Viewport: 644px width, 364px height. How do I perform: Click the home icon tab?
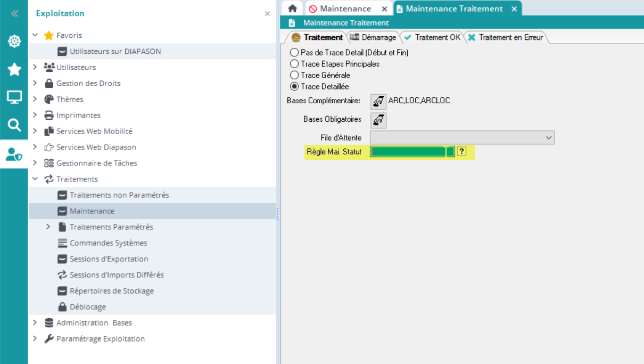292,9
